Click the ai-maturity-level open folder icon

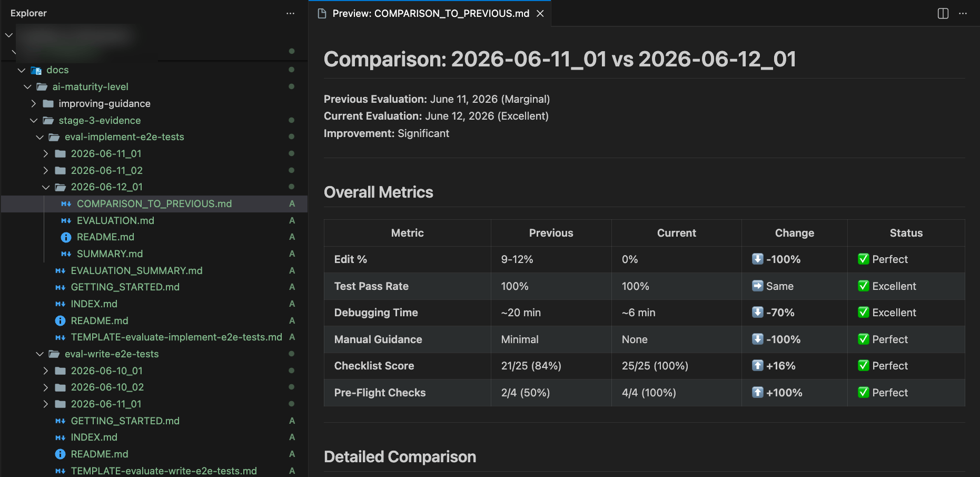coord(42,86)
